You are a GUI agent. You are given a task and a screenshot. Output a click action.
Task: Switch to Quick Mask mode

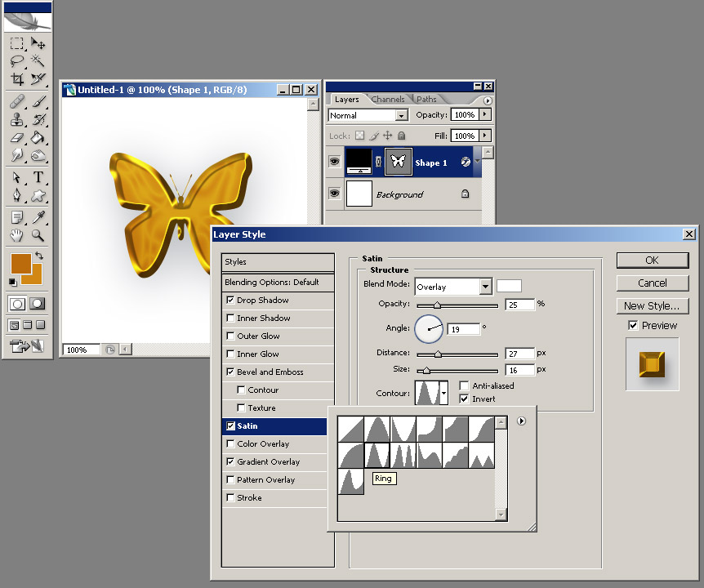point(38,304)
